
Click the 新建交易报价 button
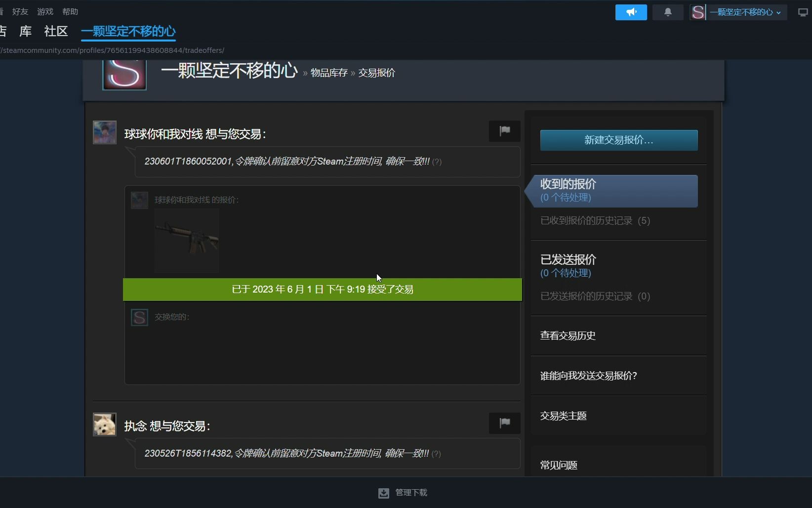tap(618, 140)
